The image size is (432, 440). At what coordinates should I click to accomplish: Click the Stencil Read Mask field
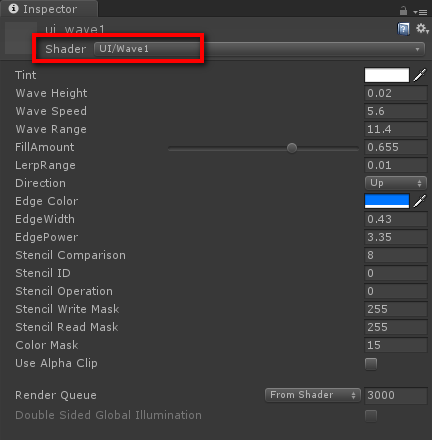point(396,327)
